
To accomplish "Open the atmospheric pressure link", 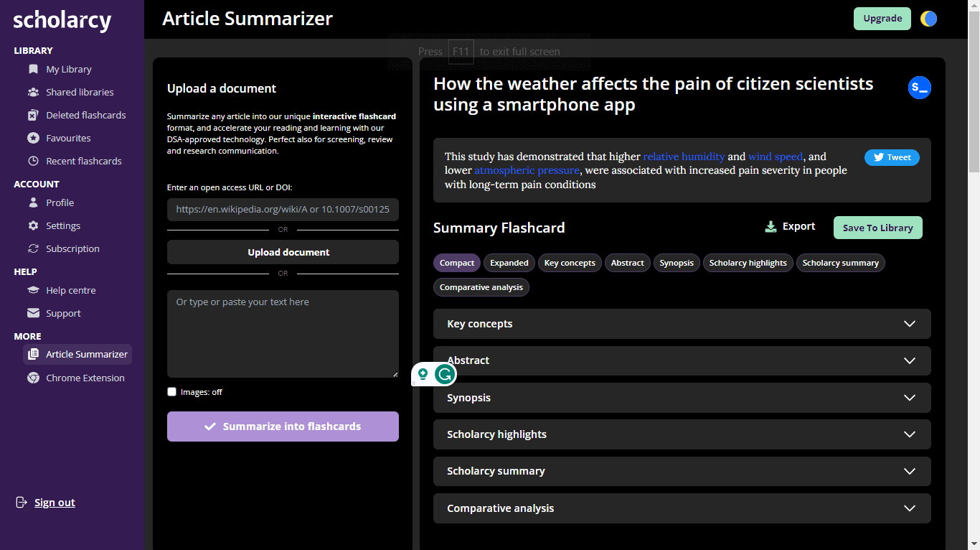I will [527, 170].
